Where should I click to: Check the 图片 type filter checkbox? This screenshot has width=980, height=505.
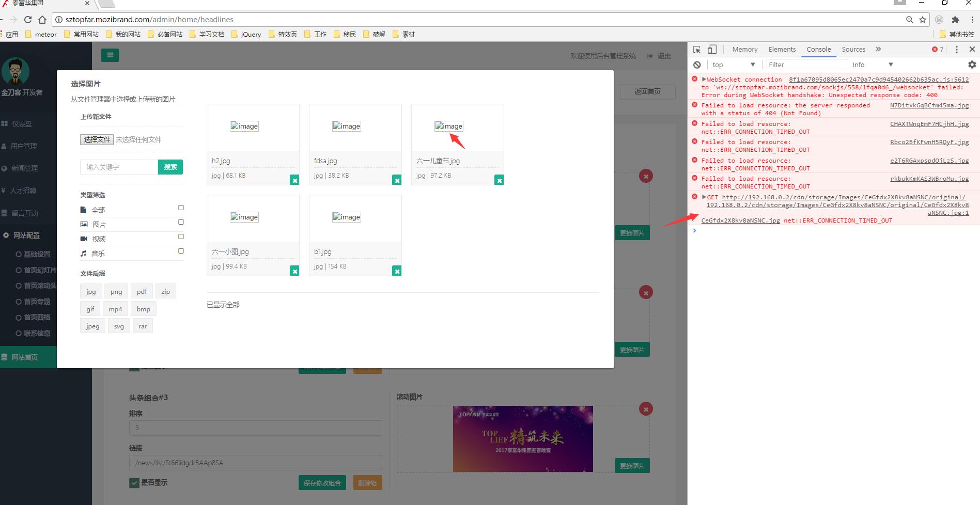pos(181,222)
